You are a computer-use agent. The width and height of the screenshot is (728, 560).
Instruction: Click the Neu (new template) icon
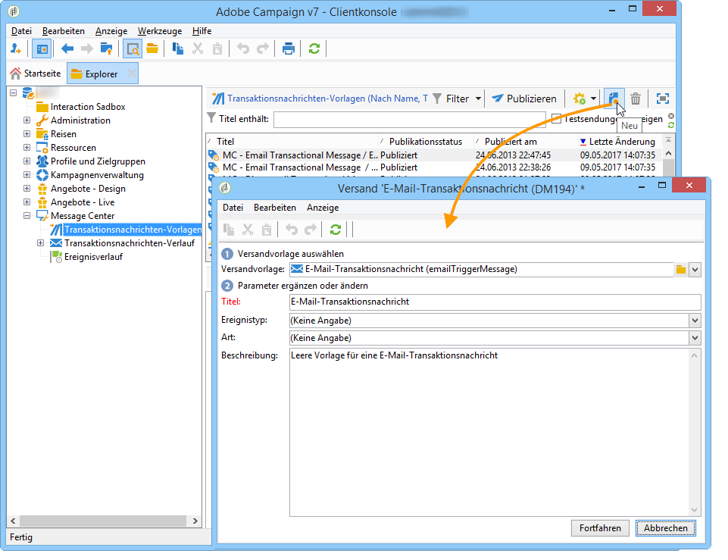(614, 99)
